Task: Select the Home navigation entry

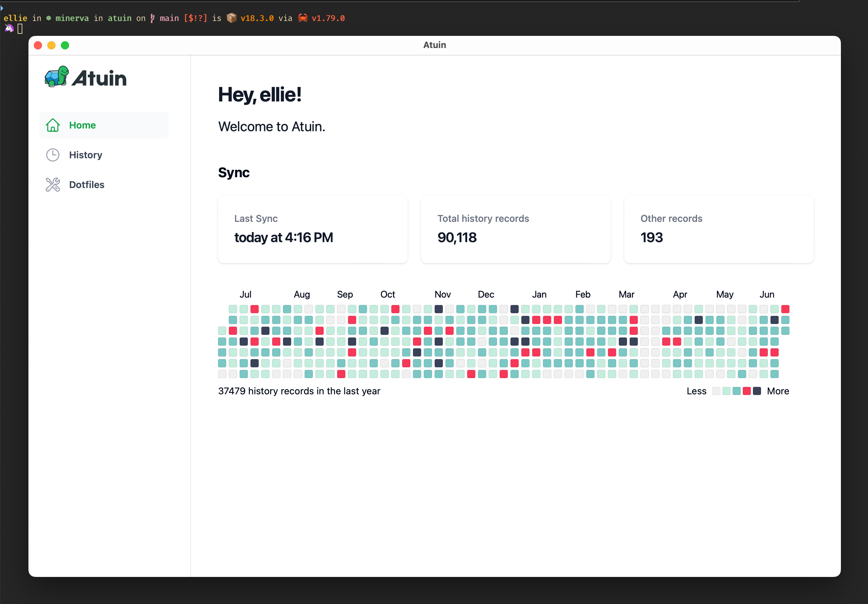Action: tap(82, 125)
